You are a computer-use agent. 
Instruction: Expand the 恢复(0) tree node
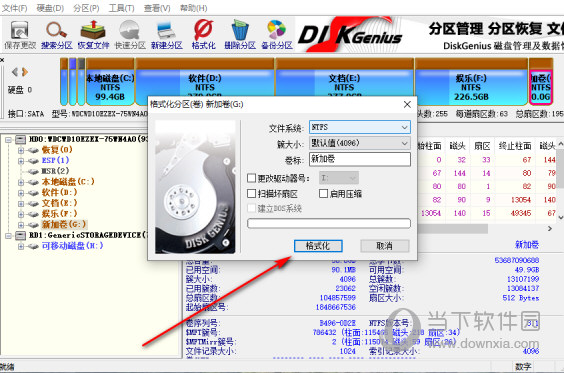tap(21, 150)
